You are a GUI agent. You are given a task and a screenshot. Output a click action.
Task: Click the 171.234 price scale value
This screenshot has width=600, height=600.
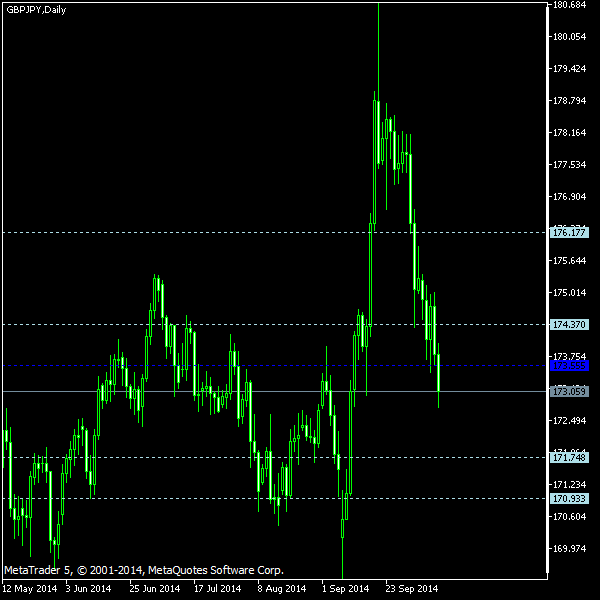tap(569, 484)
